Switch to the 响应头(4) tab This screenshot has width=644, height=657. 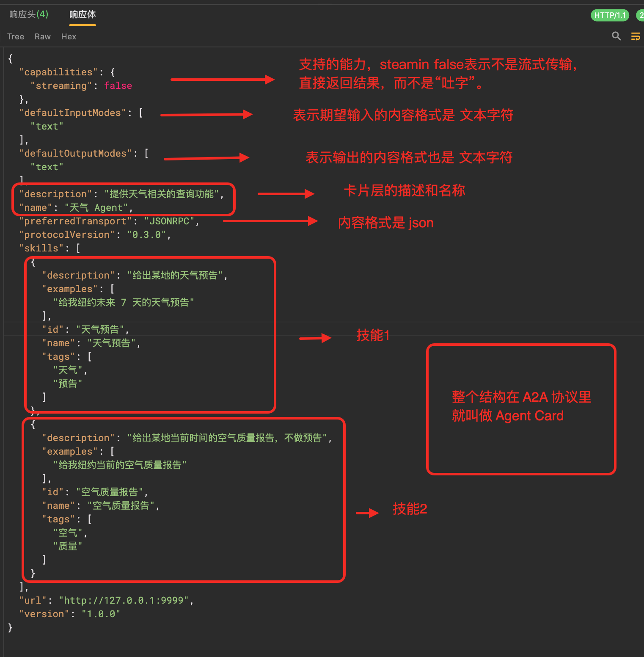[x=29, y=14]
